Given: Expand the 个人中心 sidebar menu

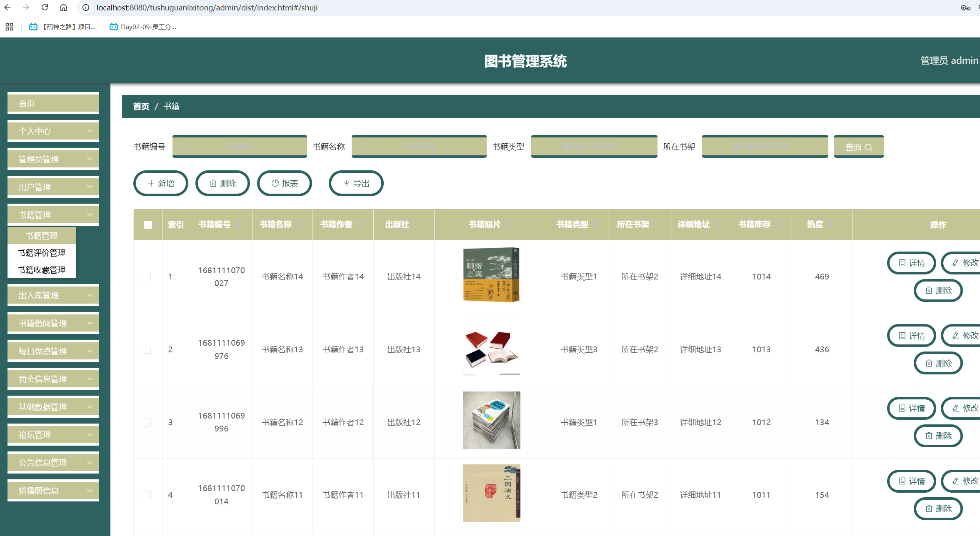Looking at the screenshot, I should pyautogui.click(x=53, y=131).
